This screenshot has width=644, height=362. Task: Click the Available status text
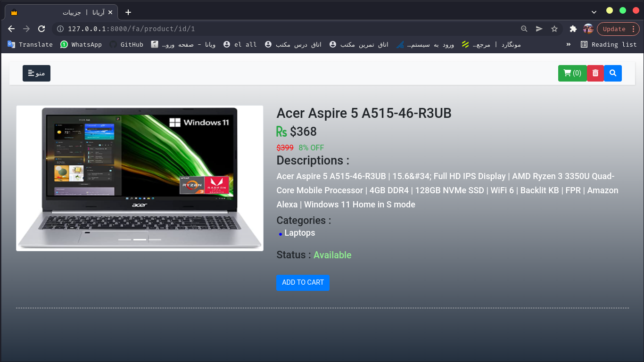tap(332, 255)
